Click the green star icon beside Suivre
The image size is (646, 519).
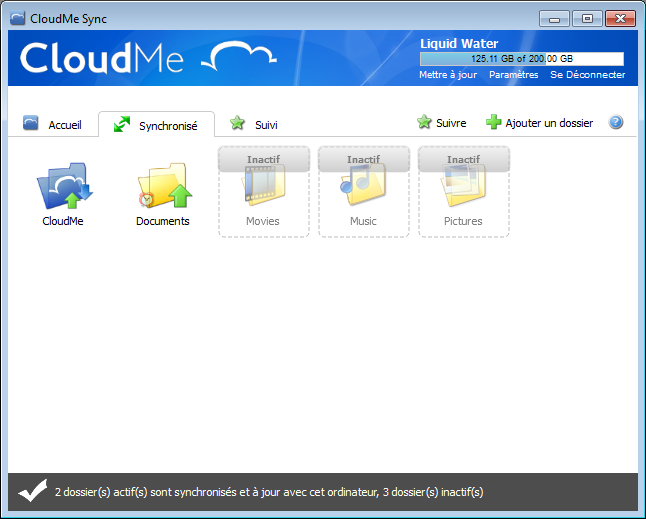pyautogui.click(x=424, y=122)
